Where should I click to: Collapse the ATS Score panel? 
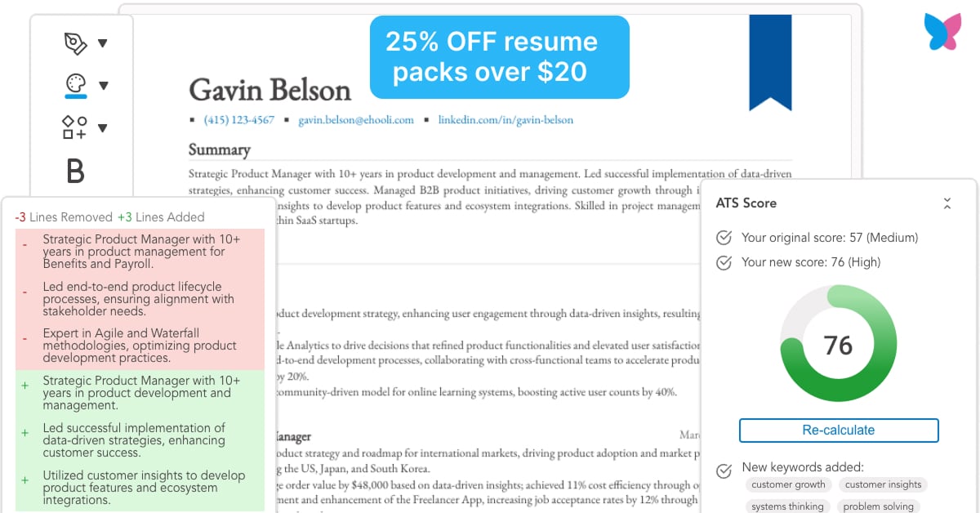947,203
